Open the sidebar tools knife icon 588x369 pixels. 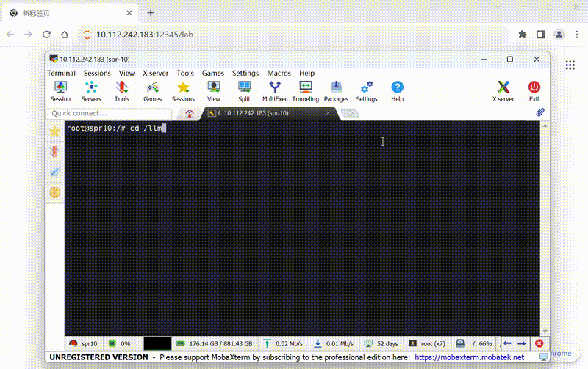tap(54, 151)
